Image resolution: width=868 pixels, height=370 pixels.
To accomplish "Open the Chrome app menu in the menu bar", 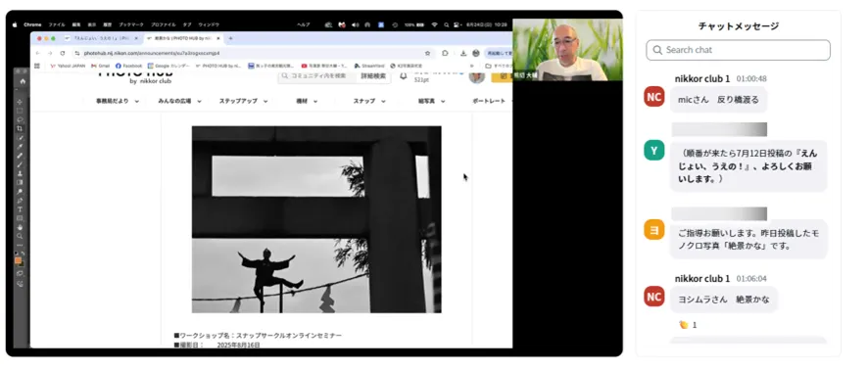I will (32, 24).
